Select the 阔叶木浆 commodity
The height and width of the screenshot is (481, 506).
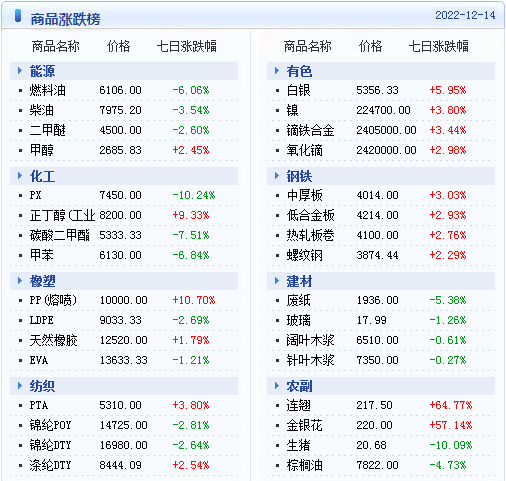310,340
